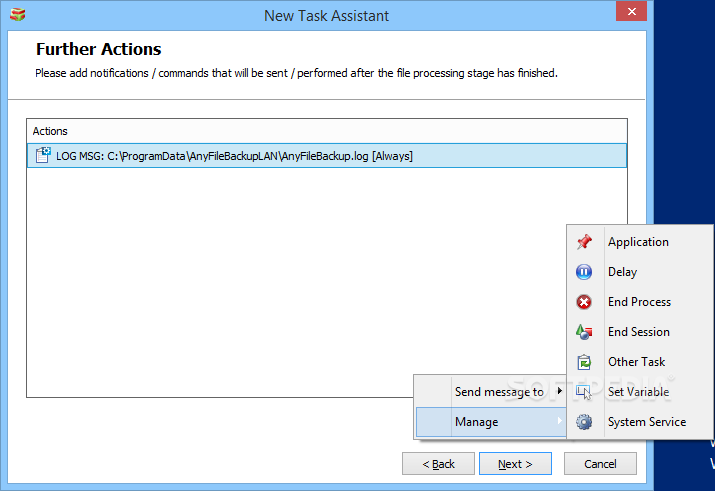Click the LOG MSG action file icon

43,155
